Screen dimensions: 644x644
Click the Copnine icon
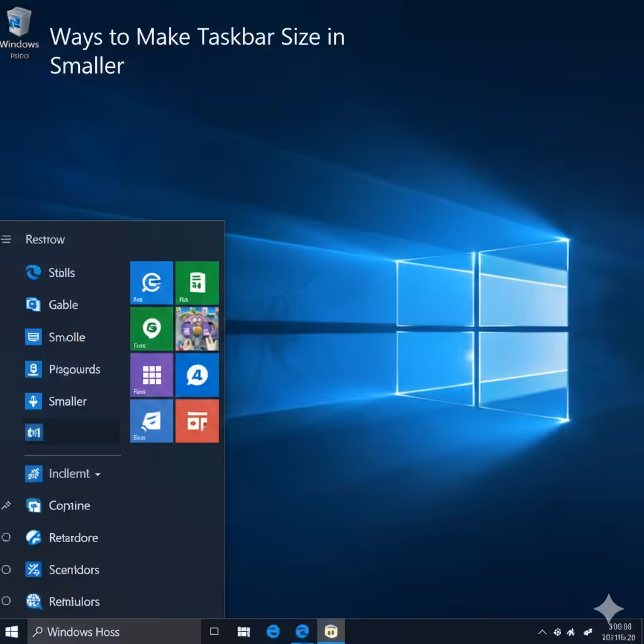click(x=33, y=506)
